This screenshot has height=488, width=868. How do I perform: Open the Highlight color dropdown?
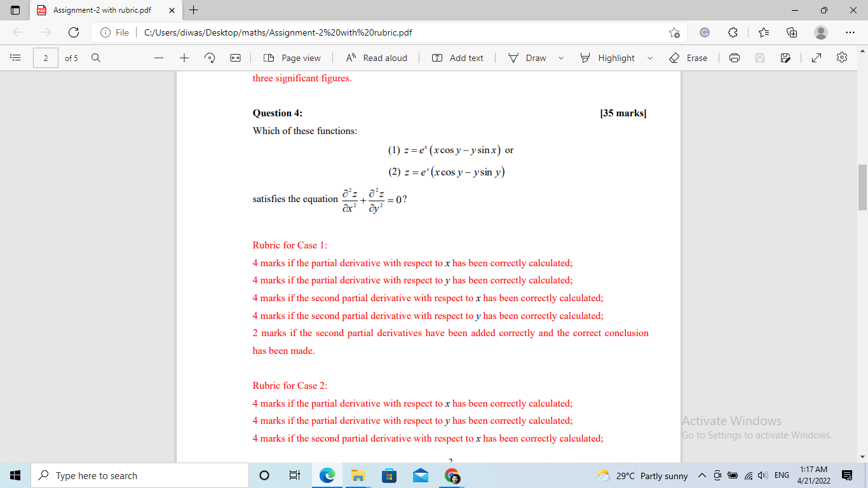[x=649, y=58]
